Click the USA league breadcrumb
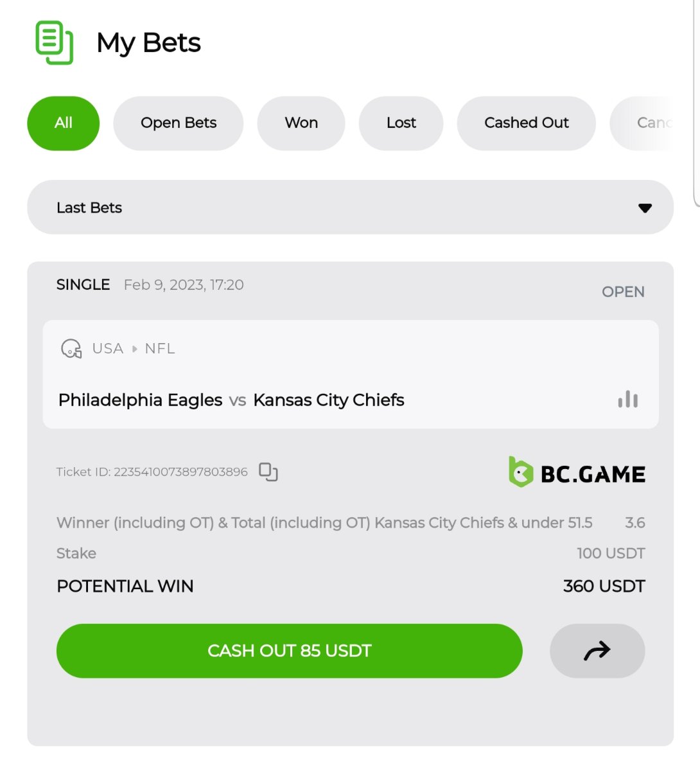 click(107, 349)
